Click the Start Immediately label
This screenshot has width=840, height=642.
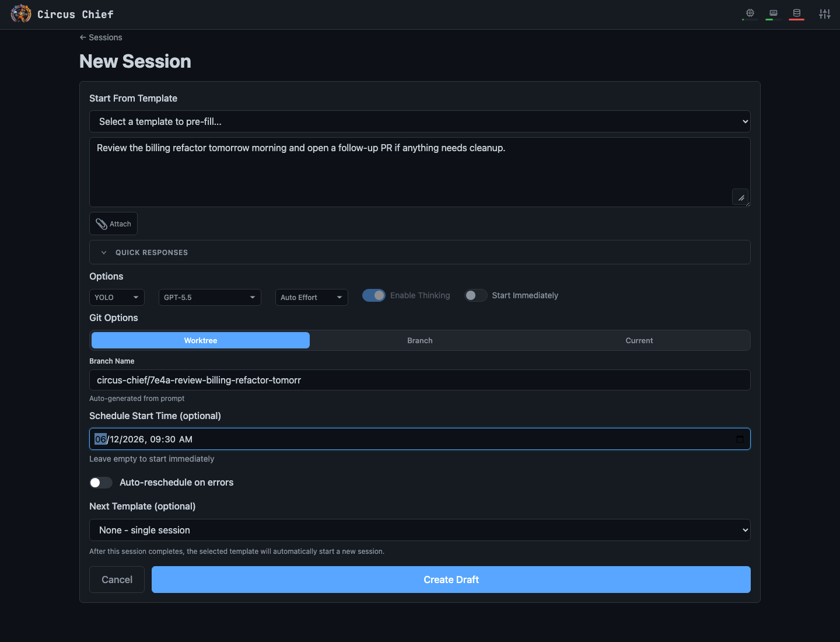click(x=525, y=295)
